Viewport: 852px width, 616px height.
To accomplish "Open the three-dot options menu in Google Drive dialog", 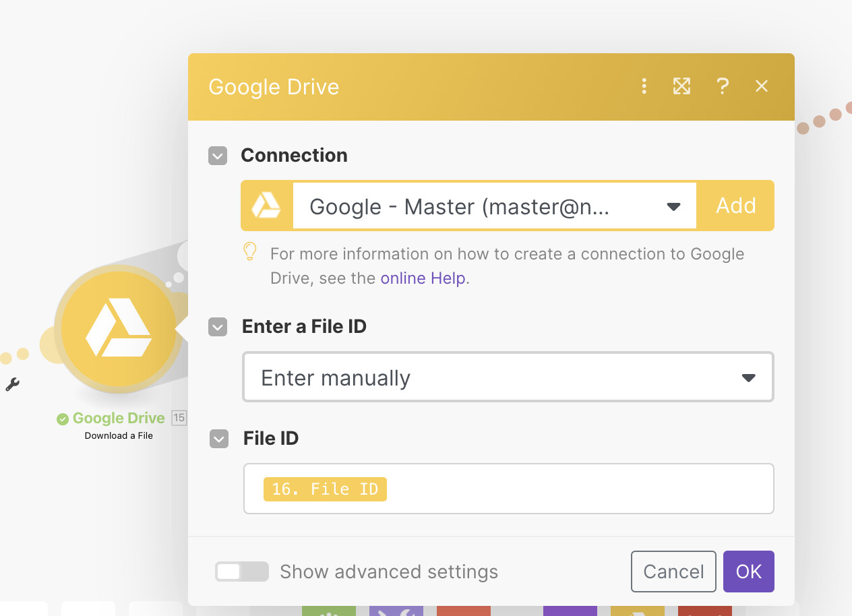I will point(644,86).
